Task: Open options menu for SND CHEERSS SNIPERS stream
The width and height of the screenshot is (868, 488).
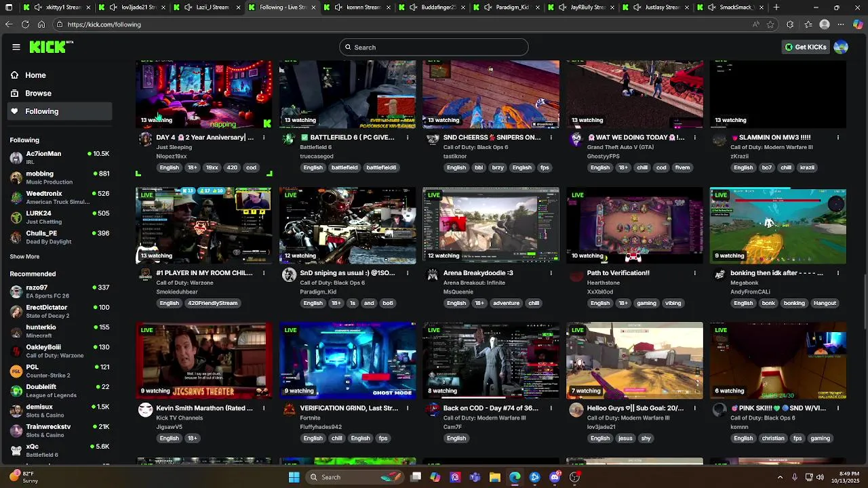Action: pos(551,138)
